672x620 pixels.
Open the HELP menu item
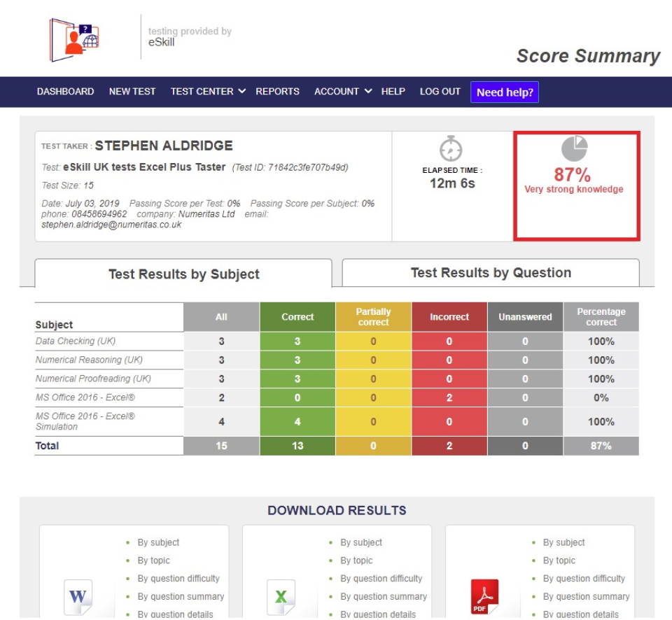(x=393, y=91)
